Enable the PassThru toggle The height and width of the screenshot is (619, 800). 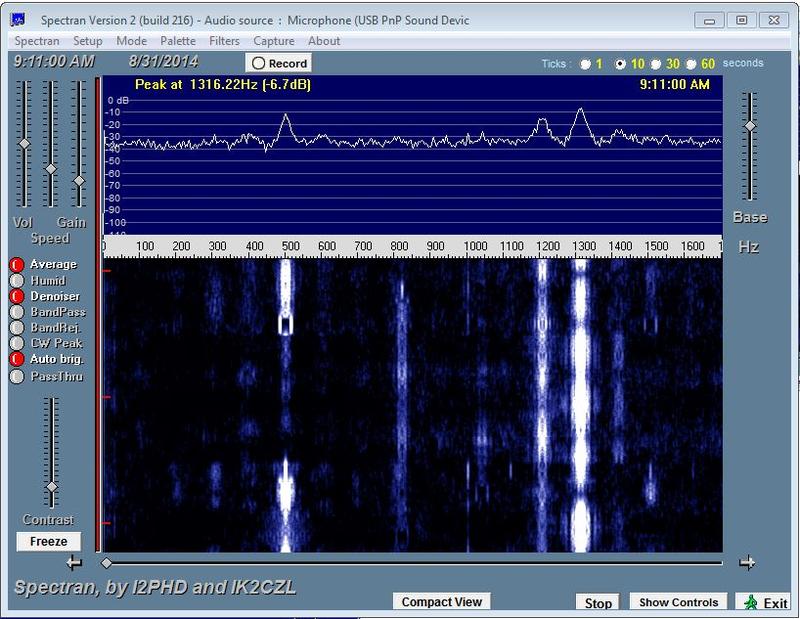(17, 377)
